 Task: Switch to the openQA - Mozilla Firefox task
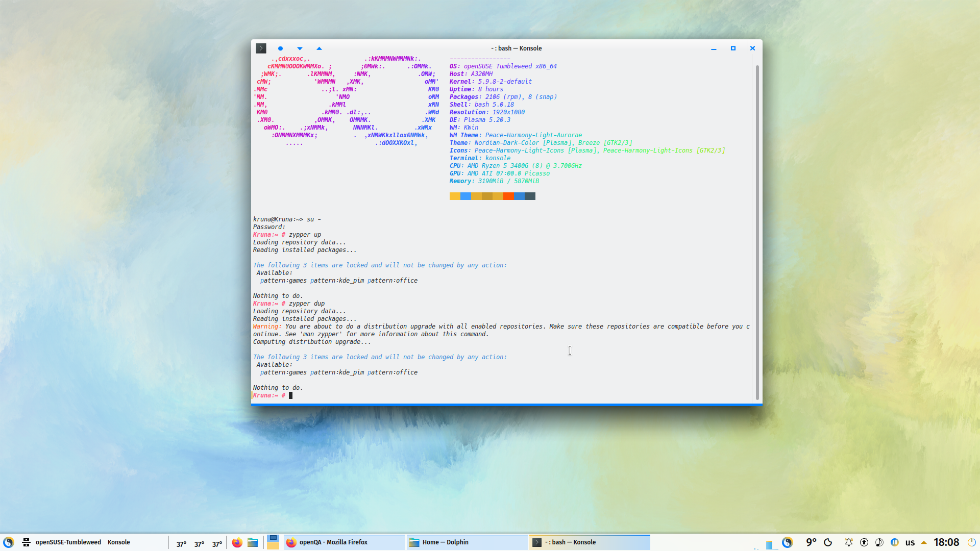pyautogui.click(x=344, y=542)
